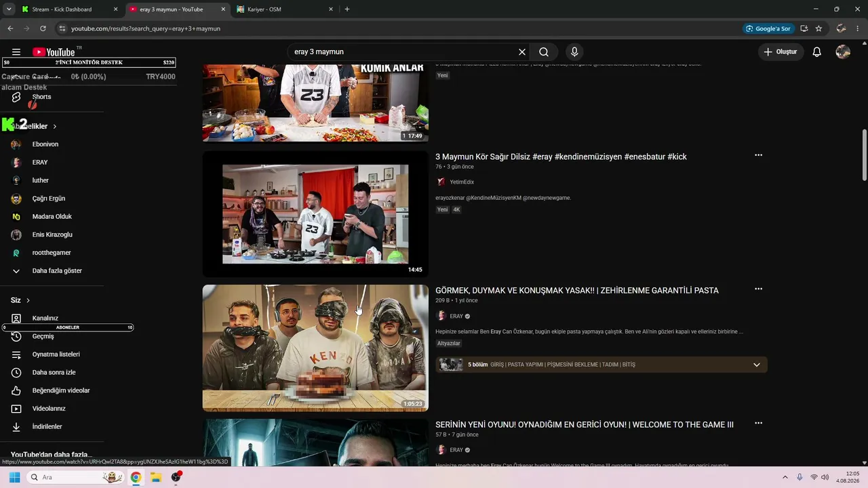Show hidden system tray icons

(785, 477)
